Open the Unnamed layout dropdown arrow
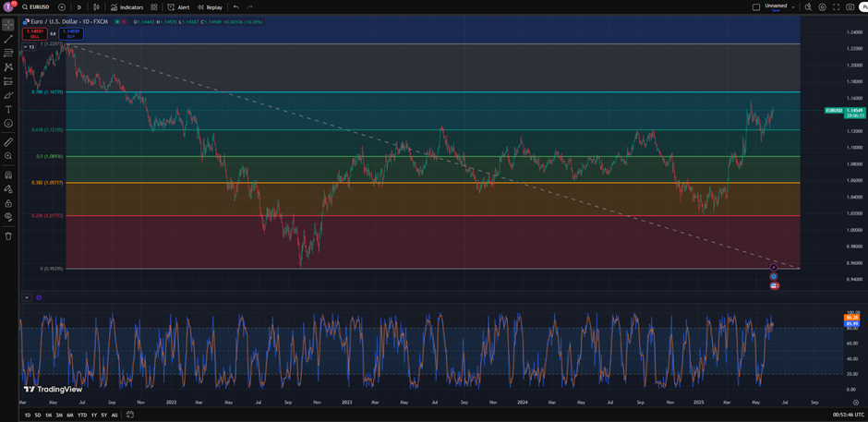Image resolution: width=868 pixels, height=422 pixels. pyautogui.click(x=793, y=6)
